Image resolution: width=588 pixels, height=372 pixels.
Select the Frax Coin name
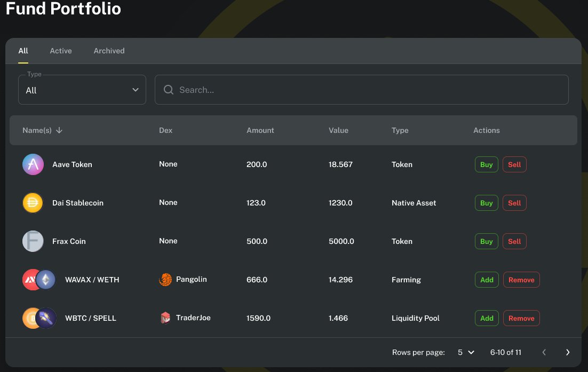(69, 241)
